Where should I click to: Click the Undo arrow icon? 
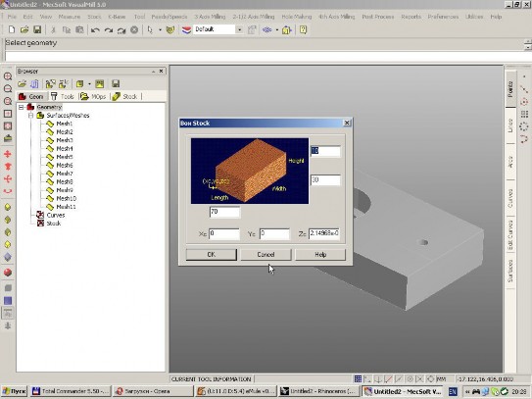tap(95, 30)
